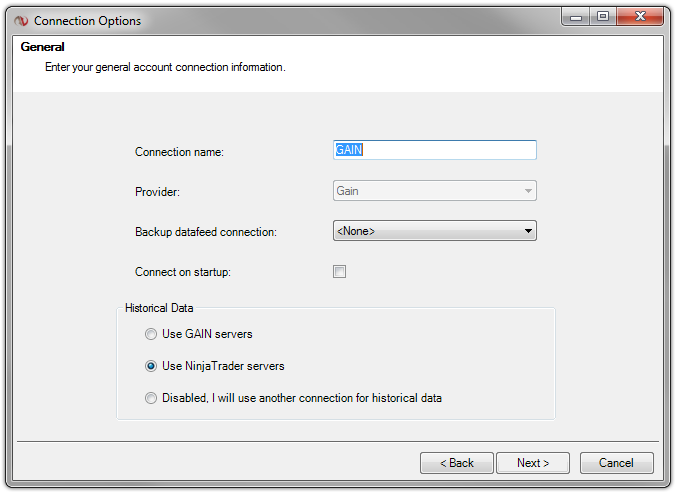Go to previous step with Back button
This screenshot has width=677, height=495.
pos(457,463)
